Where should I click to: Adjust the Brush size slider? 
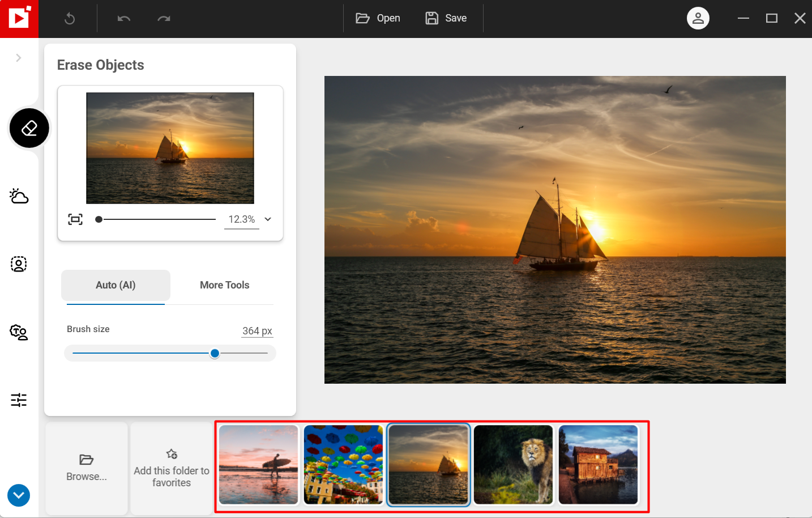coord(215,353)
